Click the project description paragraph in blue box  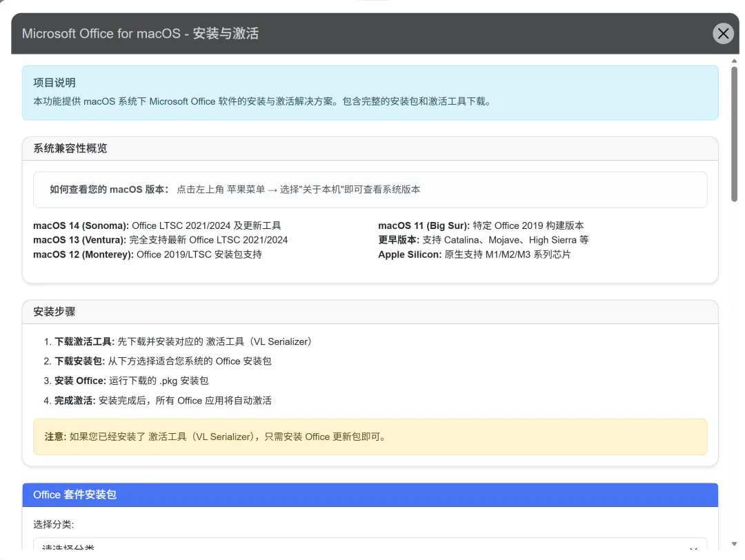[264, 101]
